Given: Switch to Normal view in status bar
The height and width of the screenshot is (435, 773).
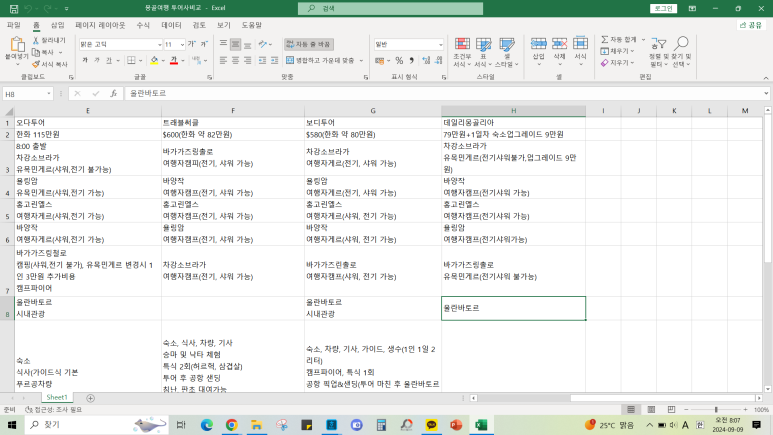Looking at the screenshot, I should pos(631,410).
